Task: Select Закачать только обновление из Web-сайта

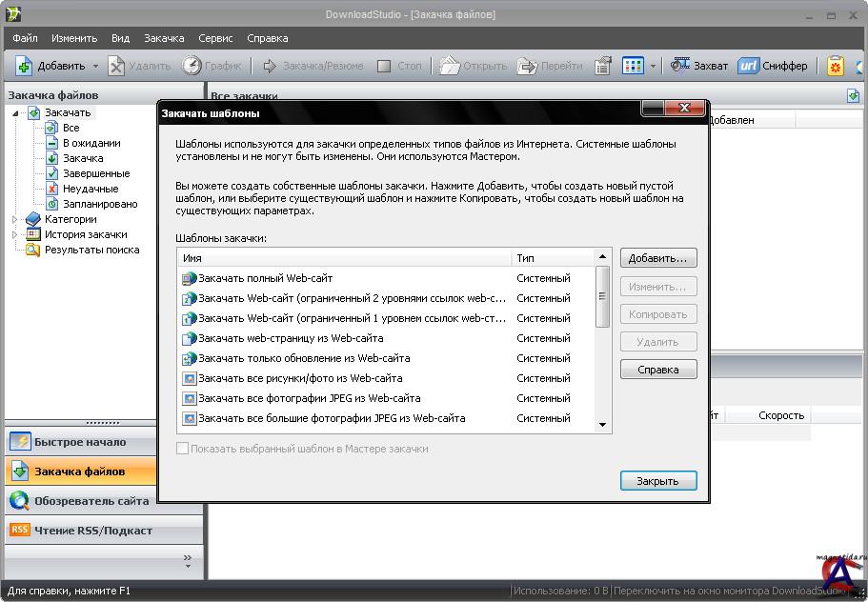Action: 387,358
